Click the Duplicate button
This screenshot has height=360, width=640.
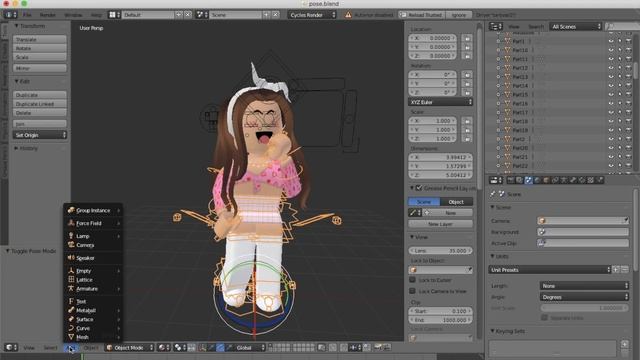(x=40, y=95)
